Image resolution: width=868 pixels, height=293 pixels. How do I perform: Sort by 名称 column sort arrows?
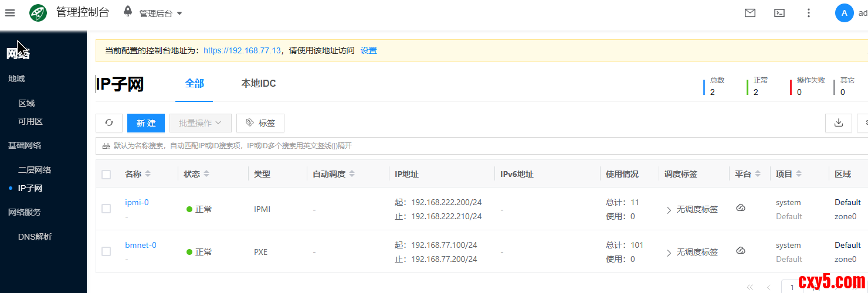(148, 174)
